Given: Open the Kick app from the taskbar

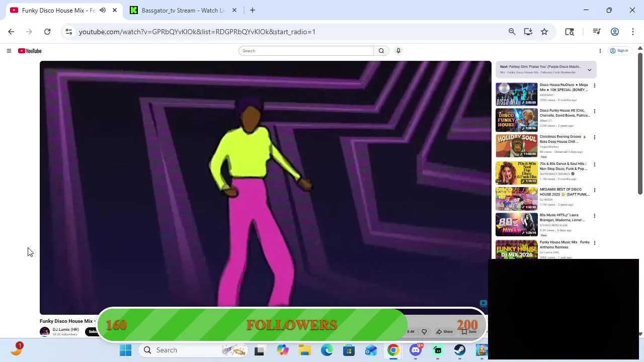Looking at the screenshot, I should click(x=438, y=350).
